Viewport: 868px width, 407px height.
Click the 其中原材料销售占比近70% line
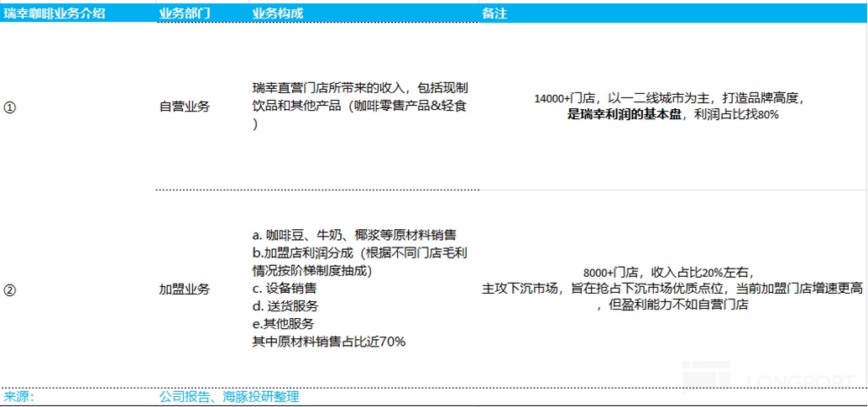click(329, 342)
